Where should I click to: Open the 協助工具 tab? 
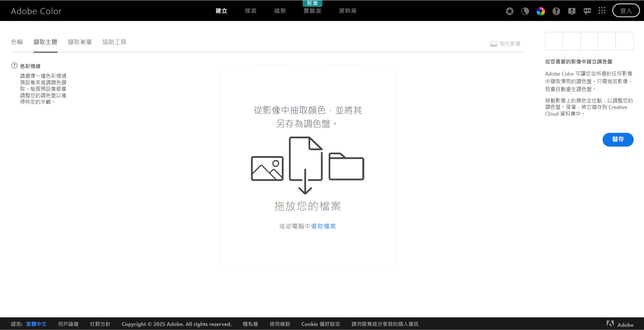tap(114, 42)
